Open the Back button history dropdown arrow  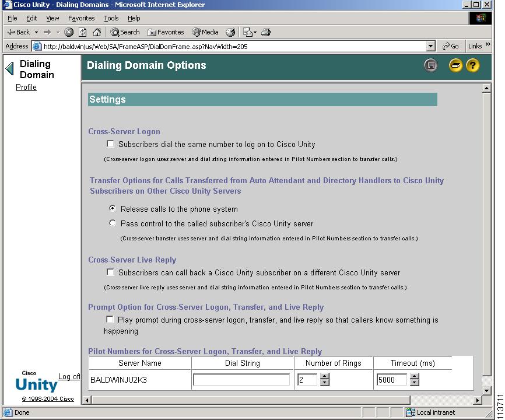pos(36,32)
